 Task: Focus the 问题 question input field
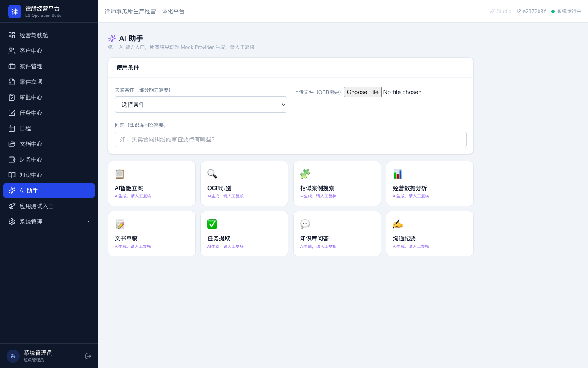pyautogui.click(x=291, y=139)
